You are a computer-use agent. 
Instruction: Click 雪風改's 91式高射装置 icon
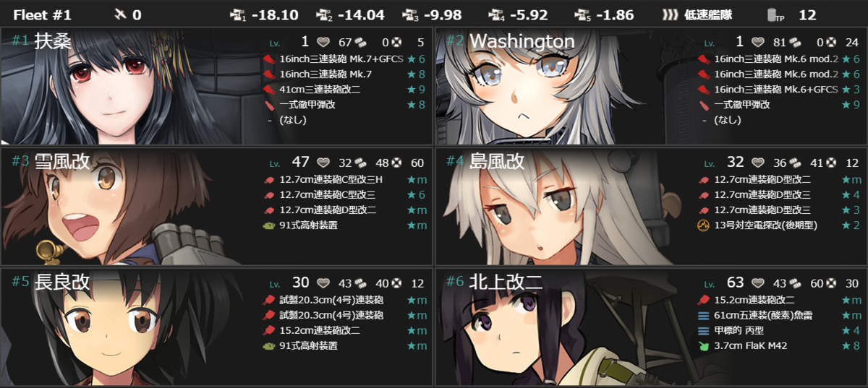[x=268, y=225]
